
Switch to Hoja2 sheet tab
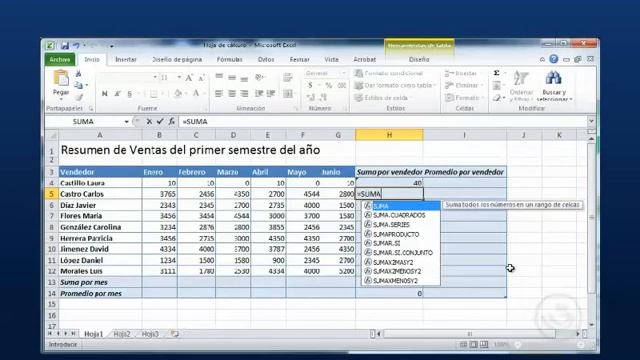(122, 334)
